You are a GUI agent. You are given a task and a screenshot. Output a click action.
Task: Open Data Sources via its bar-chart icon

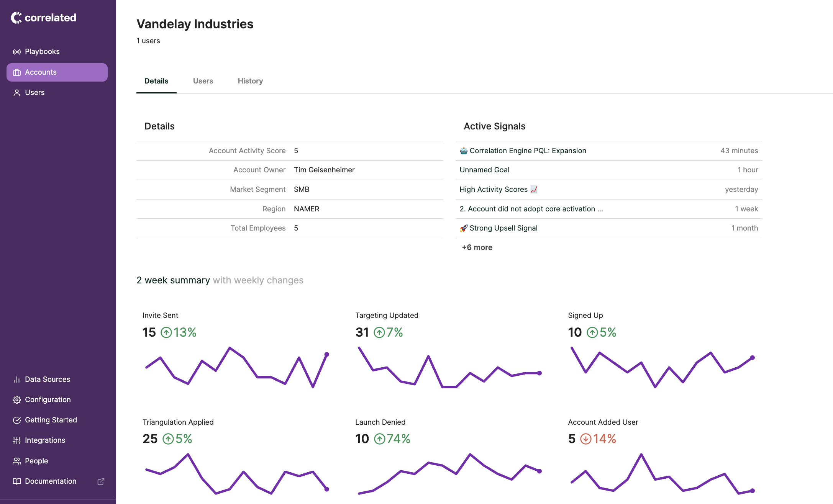click(17, 380)
